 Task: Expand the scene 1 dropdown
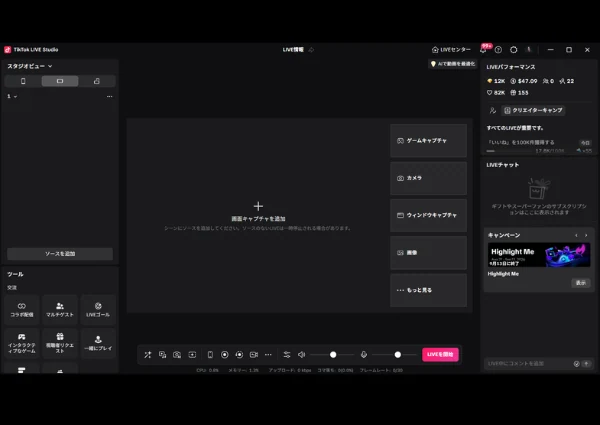click(12, 96)
